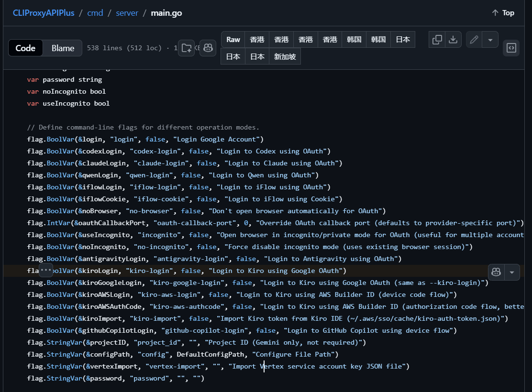This screenshot has height=392, width=532.
Task: Click the "var useIncognito bool" line
Action: pyautogui.click(x=68, y=103)
